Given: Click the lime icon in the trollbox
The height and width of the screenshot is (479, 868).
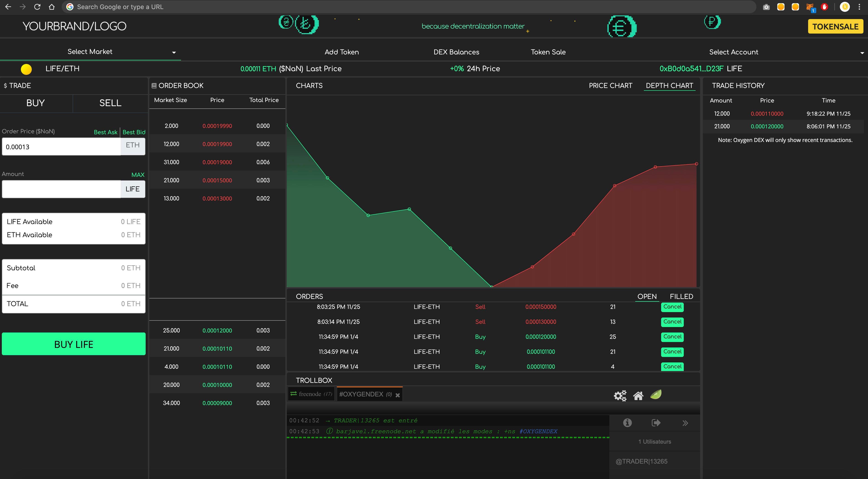Looking at the screenshot, I should 656,395.
